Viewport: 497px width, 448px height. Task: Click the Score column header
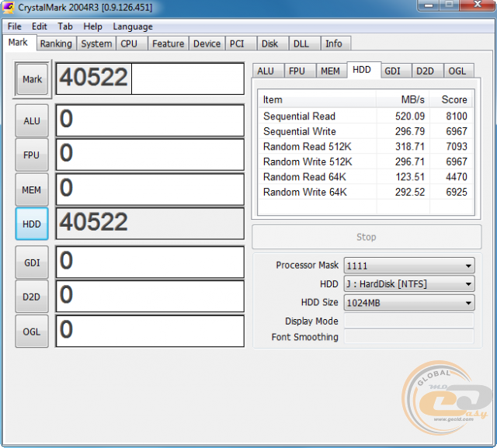454,99
